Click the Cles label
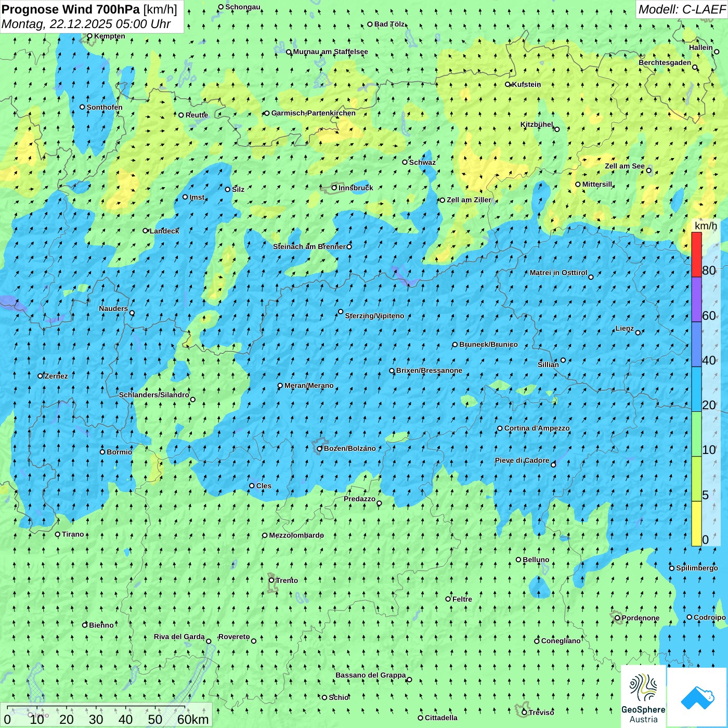The height and width of the screenshot is (728, 728). (264, 486)
